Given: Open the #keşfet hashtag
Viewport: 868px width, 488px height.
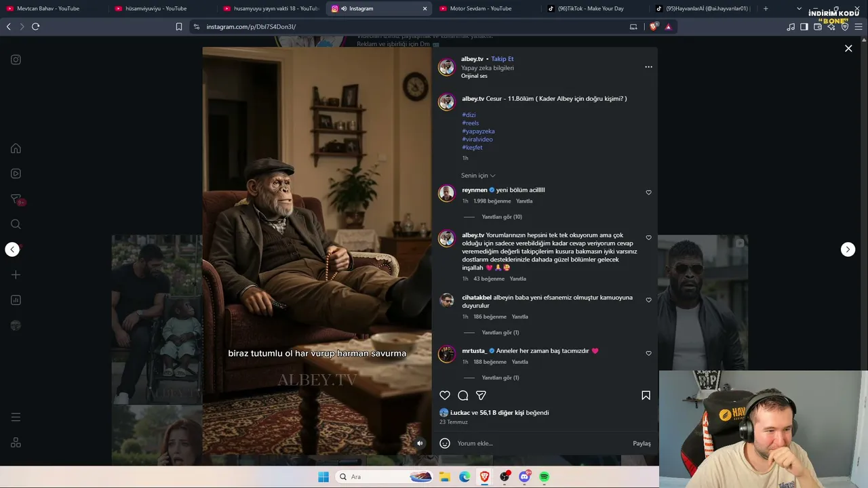Looking at the screenshot, I should point(472,148).
